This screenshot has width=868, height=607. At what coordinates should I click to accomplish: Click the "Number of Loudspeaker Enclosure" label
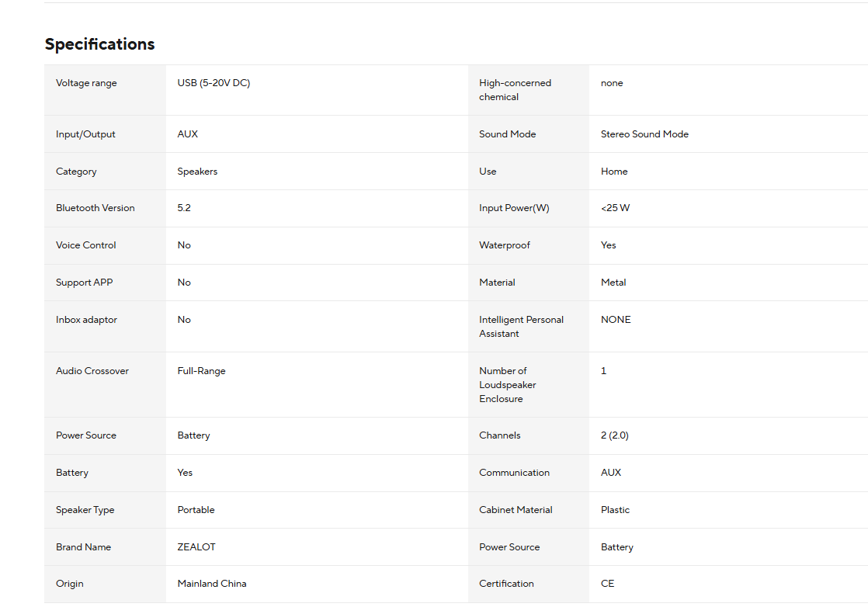tap(508, 384)
